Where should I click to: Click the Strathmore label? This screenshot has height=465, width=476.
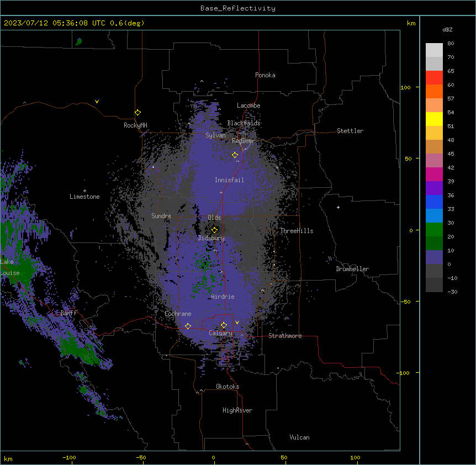pos(285,336)
